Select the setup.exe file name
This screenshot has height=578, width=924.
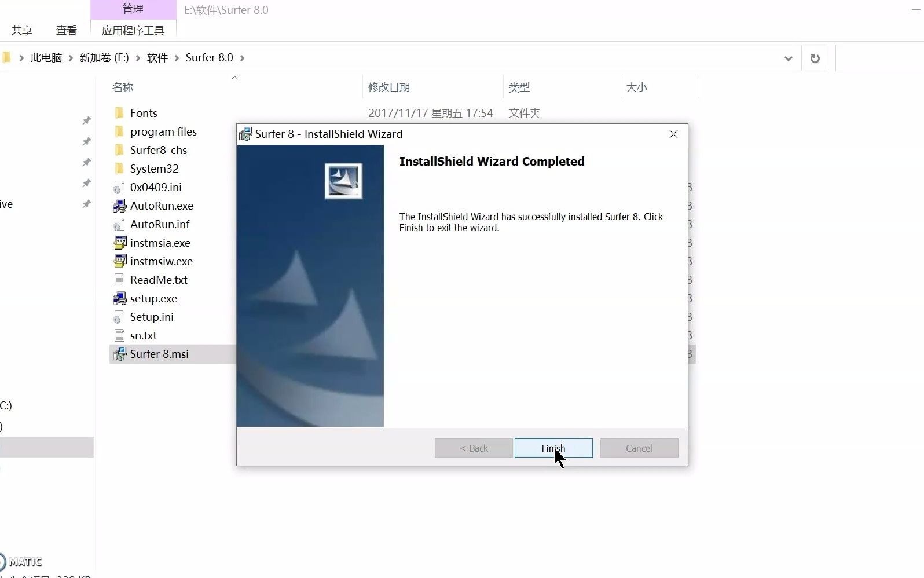(153, 298)
